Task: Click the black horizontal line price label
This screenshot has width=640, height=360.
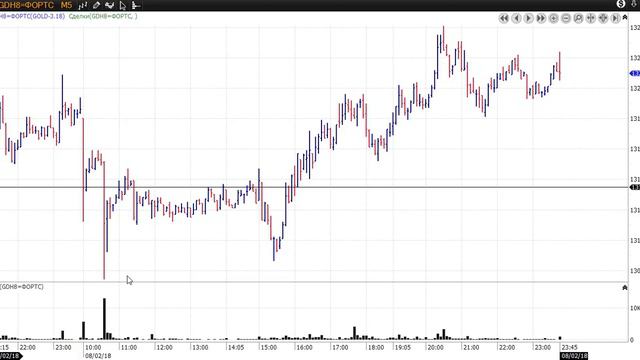Action: pos(635,187)
